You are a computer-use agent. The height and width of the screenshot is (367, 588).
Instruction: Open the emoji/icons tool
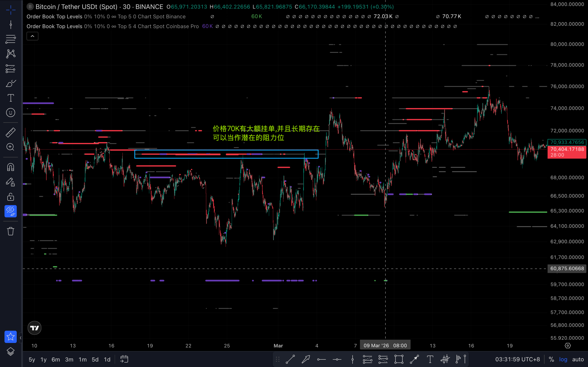pos(11,113)
